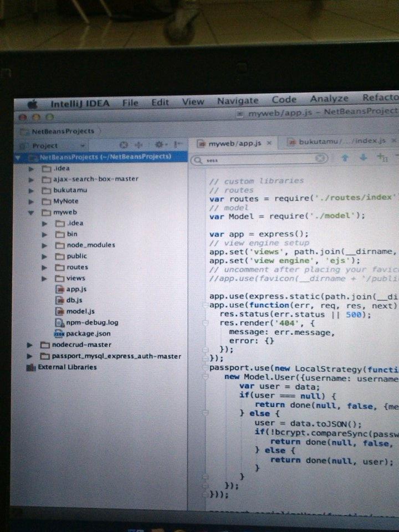Click the package.json file icon
The height and width of the screenshot is (532, 399).
click(x=59, y=334)
